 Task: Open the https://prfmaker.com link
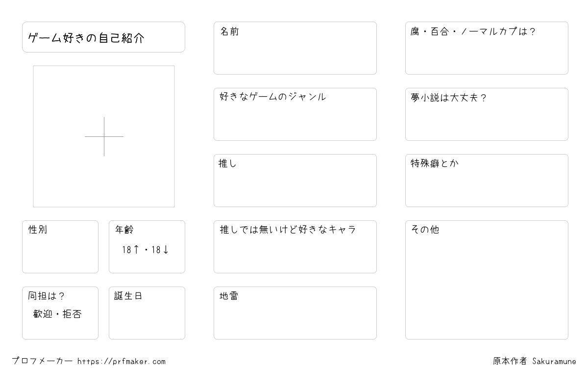click(122, 362)
